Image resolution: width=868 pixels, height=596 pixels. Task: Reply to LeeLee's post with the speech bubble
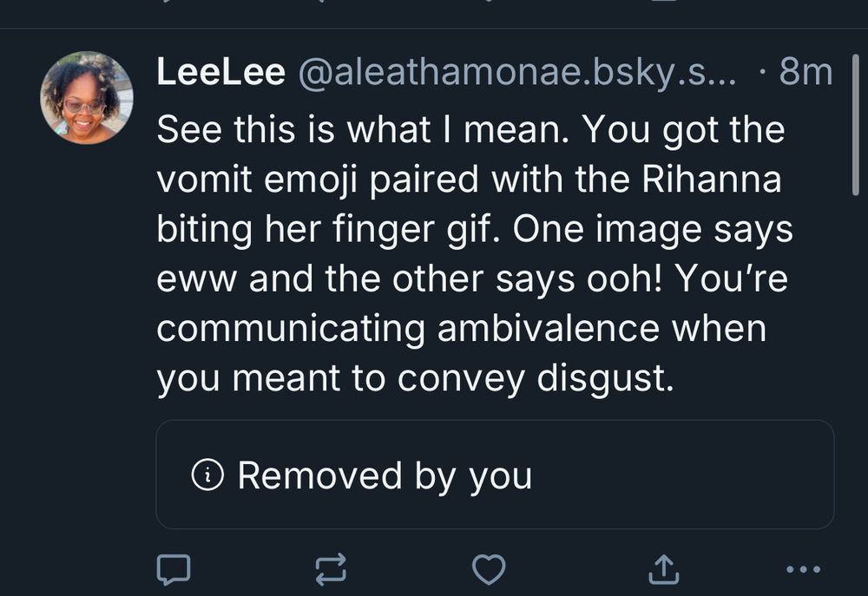coord(174,568)
